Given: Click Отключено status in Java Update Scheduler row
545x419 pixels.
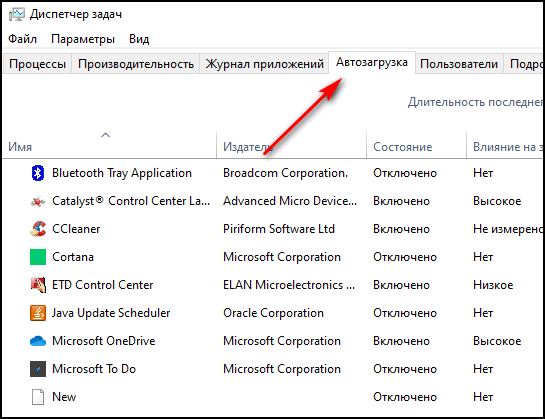Looking at the screenshot, I should pos(405,313).
